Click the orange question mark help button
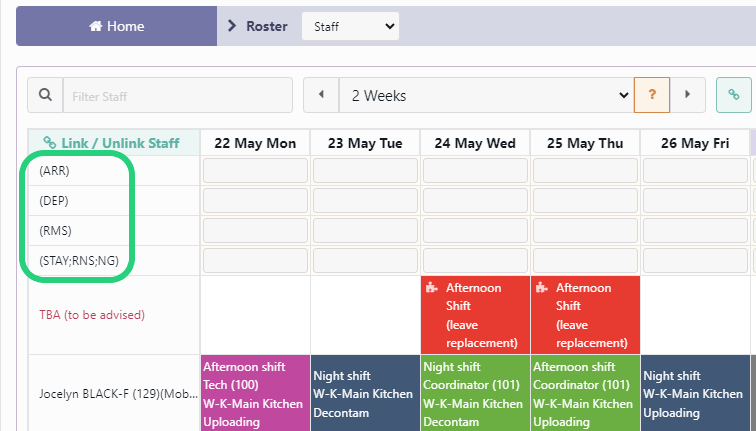The height and width of the screenshot is (431, 756). tap(652, 96)
